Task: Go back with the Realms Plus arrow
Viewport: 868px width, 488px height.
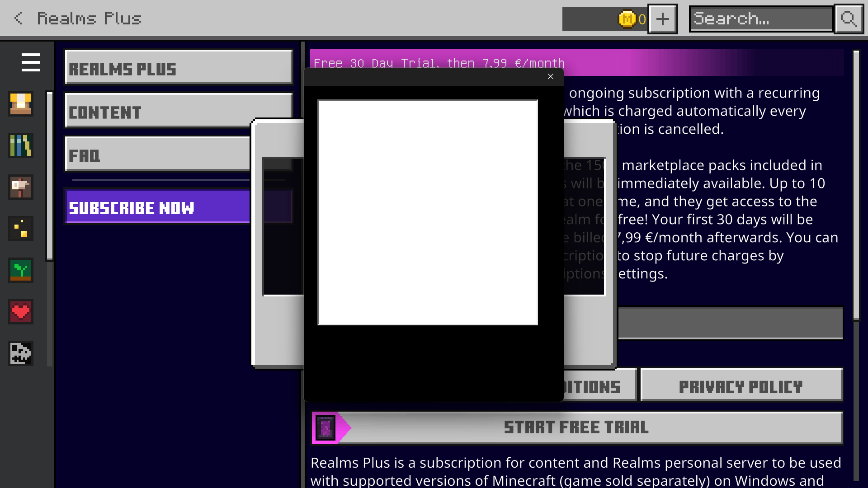Action: [18, 18]
